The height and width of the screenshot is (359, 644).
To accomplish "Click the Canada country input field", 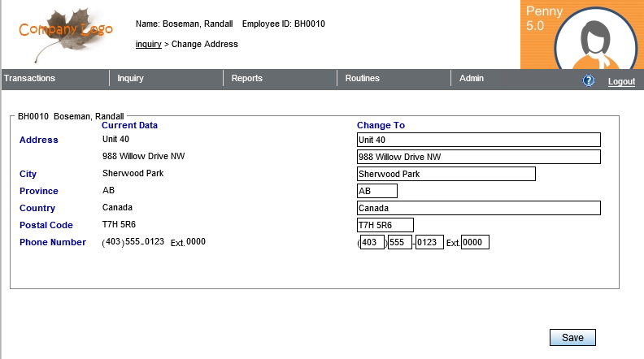I will 478,208.
